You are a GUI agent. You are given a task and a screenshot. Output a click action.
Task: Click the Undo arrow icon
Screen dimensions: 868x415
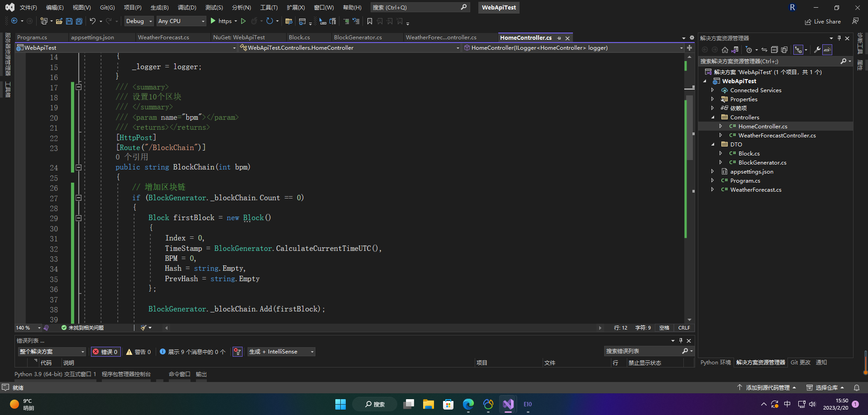coord(93,21)
